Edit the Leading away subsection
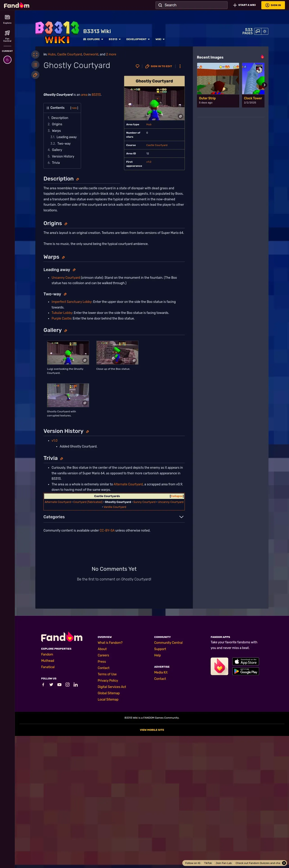The image size is (289, 868). (74, 270)
